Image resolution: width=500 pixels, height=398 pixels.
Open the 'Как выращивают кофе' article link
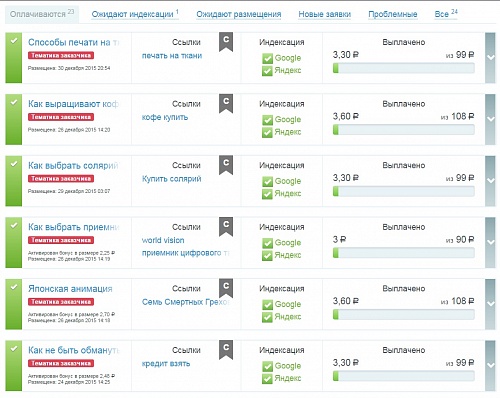point(73,104)
